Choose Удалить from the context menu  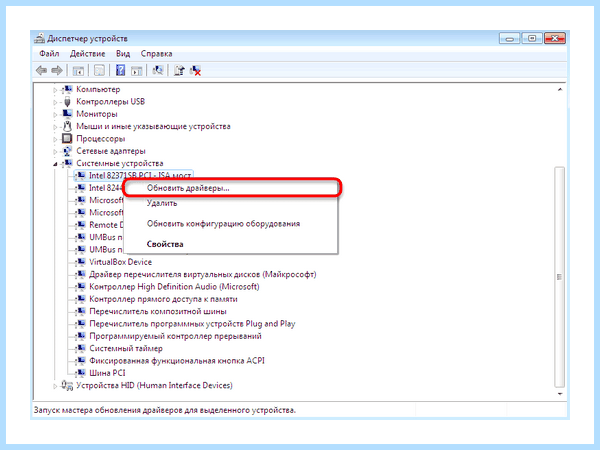click(x=231, y=203)
